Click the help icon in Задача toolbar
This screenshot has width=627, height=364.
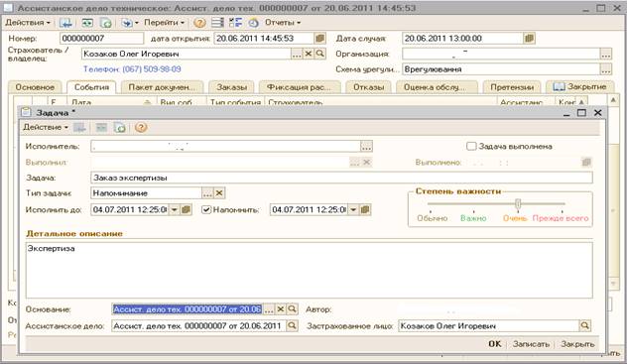click(x=141, y=128)
